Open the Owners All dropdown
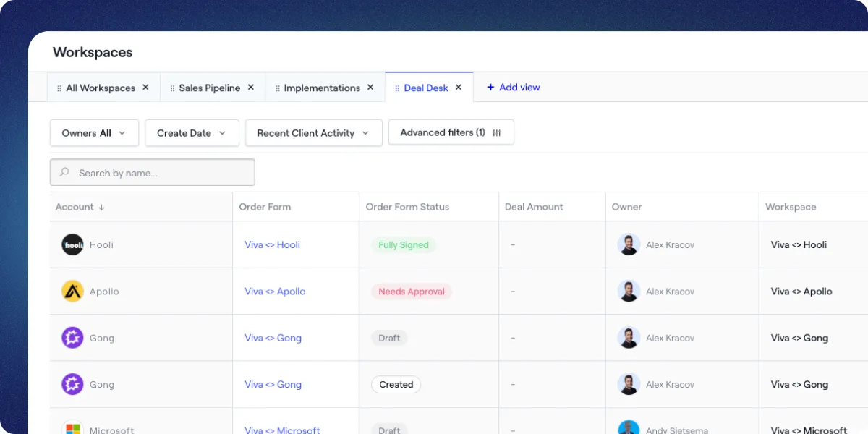 click(x=94, y=133)
